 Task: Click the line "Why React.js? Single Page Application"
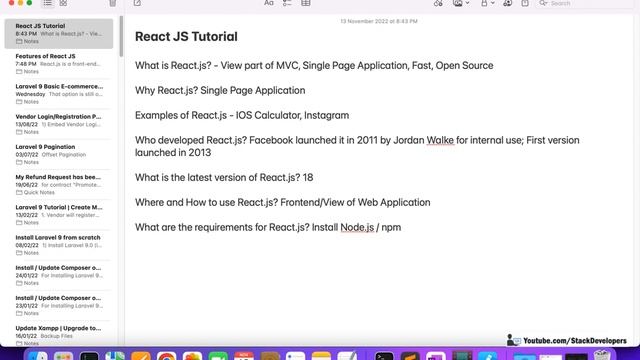pos(220,90)
